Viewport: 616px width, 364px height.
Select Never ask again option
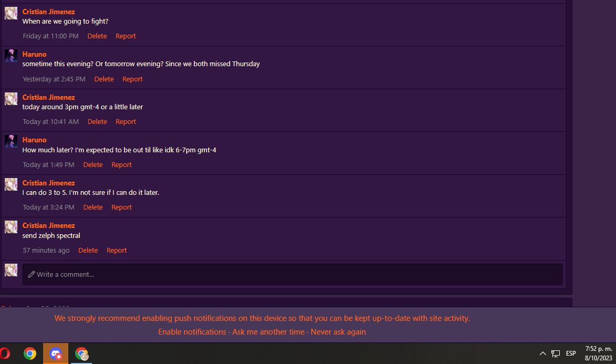pos(338,332)
